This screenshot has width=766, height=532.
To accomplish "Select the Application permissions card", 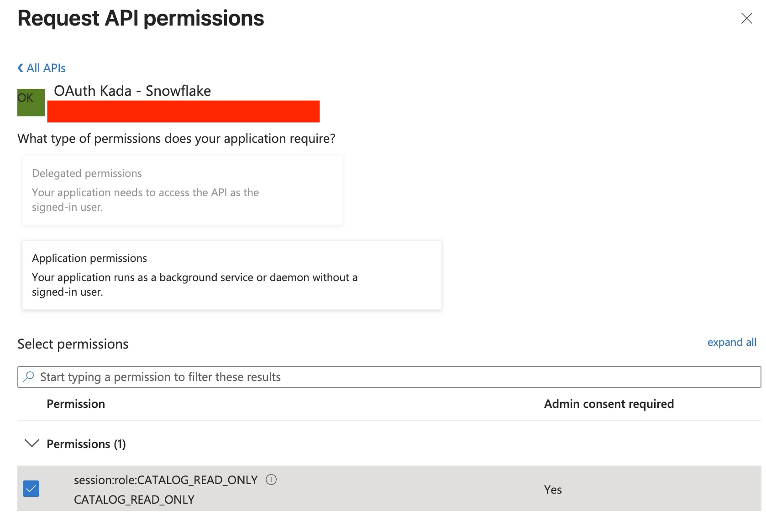I will 232,275.
